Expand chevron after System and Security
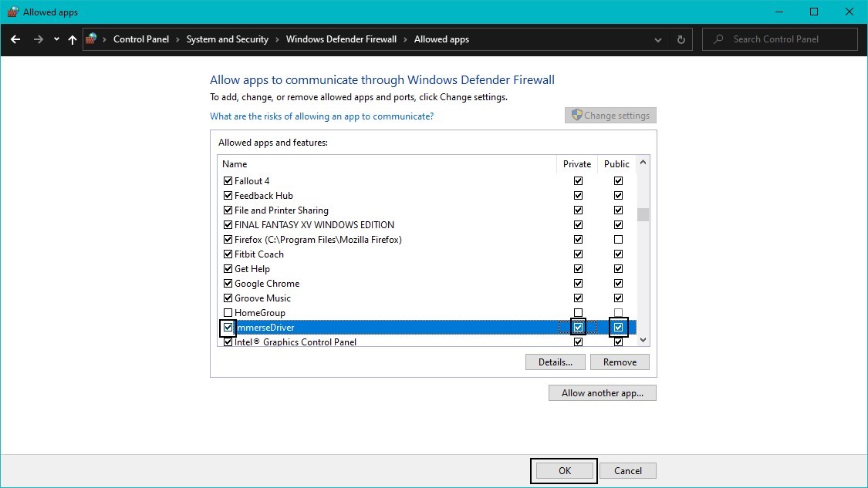868x488 pixels. 277,39
